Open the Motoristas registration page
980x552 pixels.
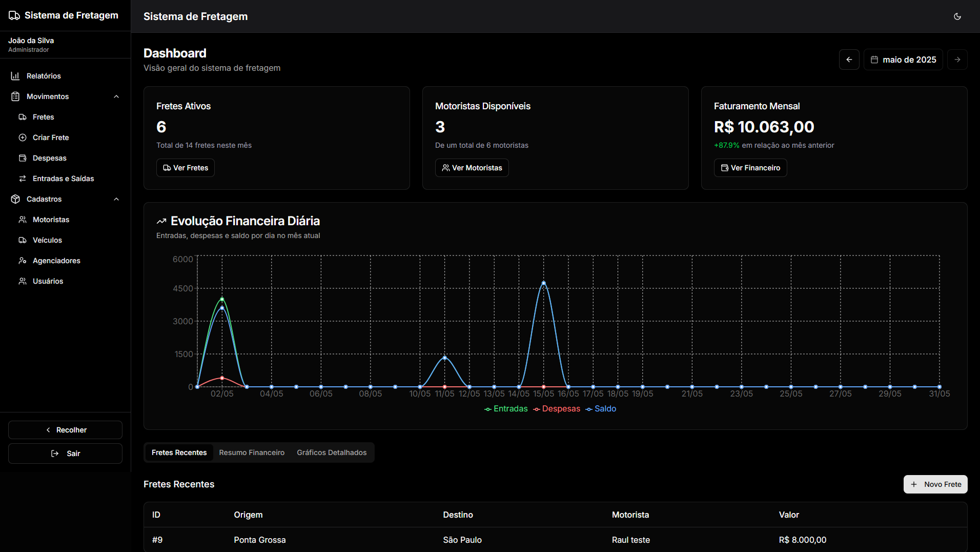click(x=51, y=219)
